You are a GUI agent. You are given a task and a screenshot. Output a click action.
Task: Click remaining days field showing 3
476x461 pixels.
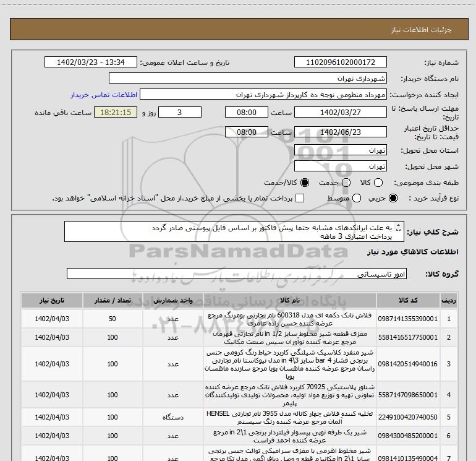point(180,112)
